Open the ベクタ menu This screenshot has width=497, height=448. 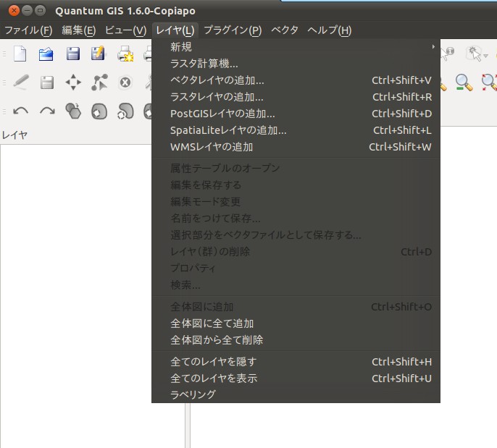285,30
